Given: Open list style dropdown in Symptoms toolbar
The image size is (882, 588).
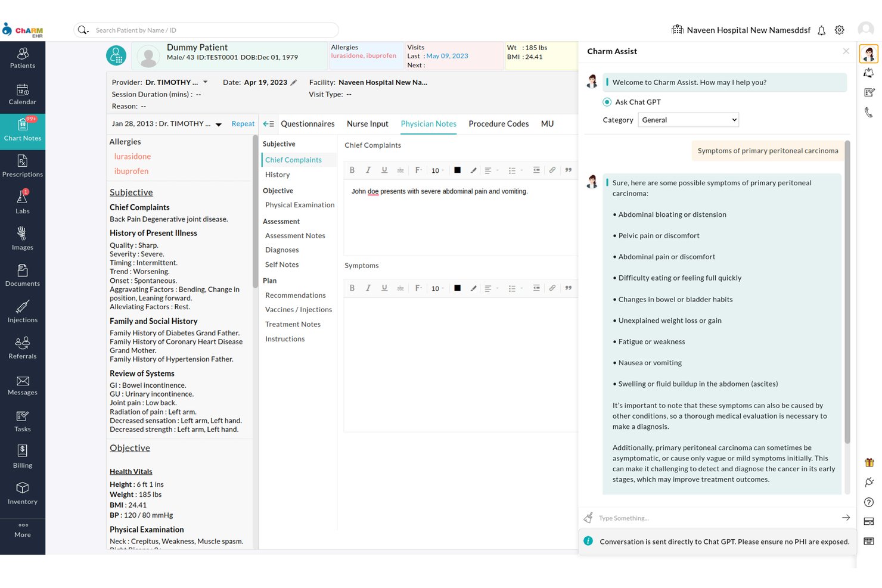Looking at the screenshot, I should (515, 288).
